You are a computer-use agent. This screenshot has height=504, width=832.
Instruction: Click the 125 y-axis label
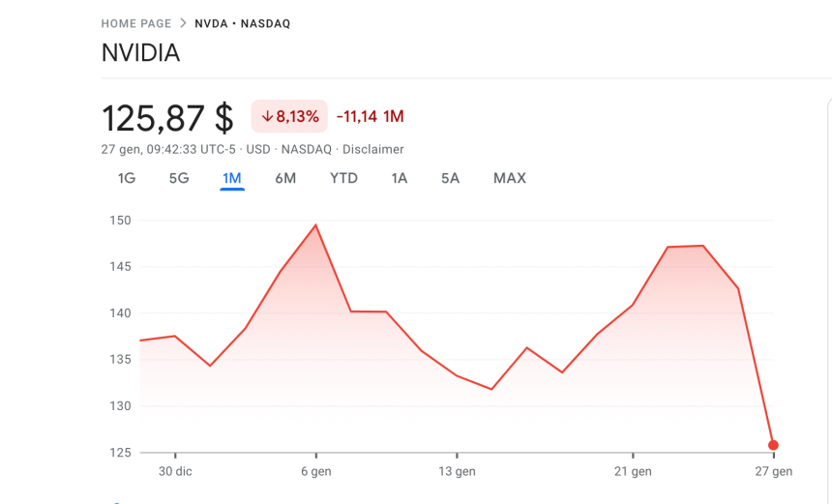(121, 453)
